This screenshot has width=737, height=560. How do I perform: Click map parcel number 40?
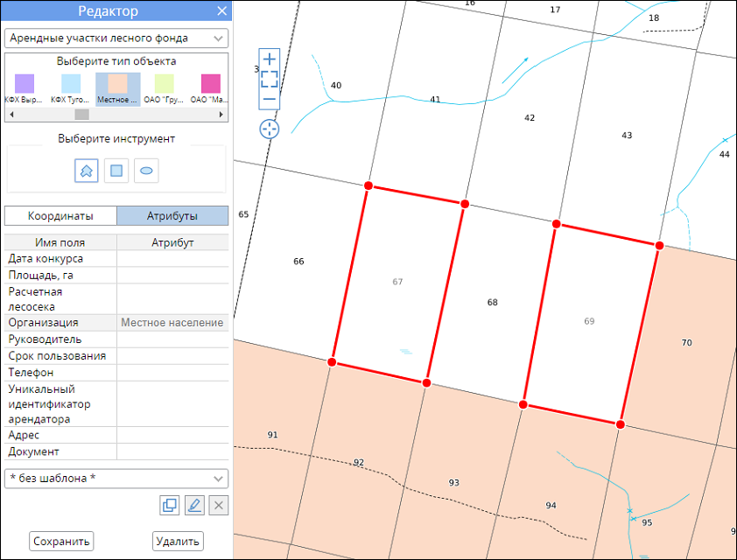(x=336, y=85)
